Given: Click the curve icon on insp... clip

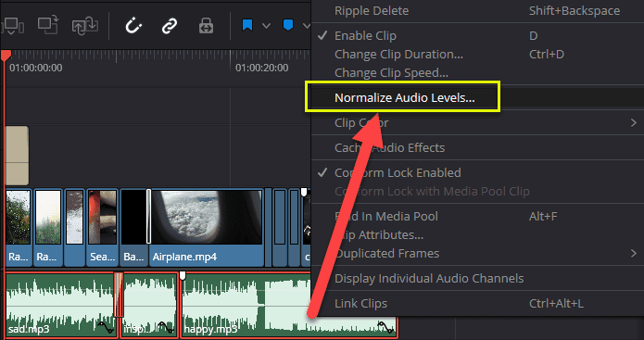Looking at the screenshot, I should tap(167, 327).
